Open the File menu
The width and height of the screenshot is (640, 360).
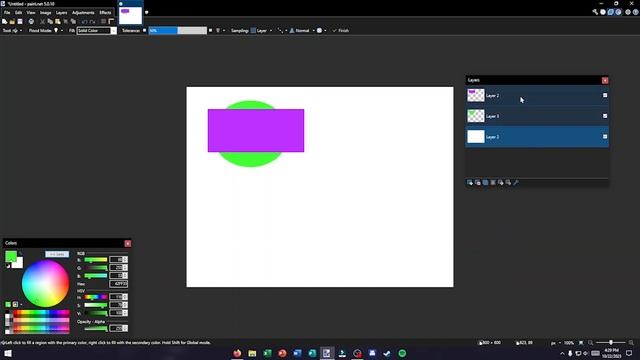[7, 13]
